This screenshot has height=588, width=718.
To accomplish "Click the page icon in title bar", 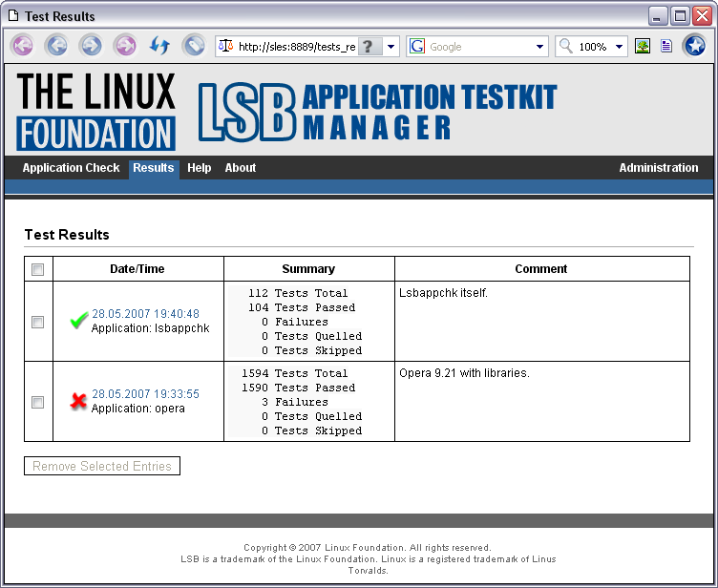I will (x=13, y=16).
